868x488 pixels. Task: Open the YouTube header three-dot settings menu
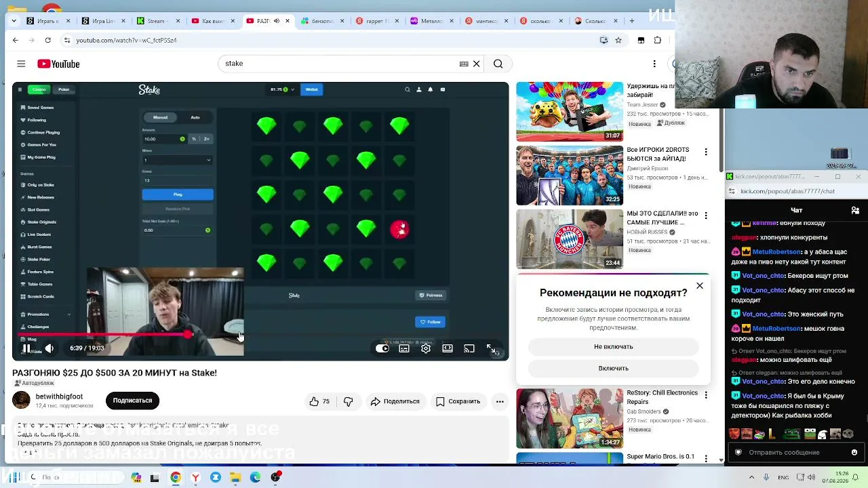point(654,64)
